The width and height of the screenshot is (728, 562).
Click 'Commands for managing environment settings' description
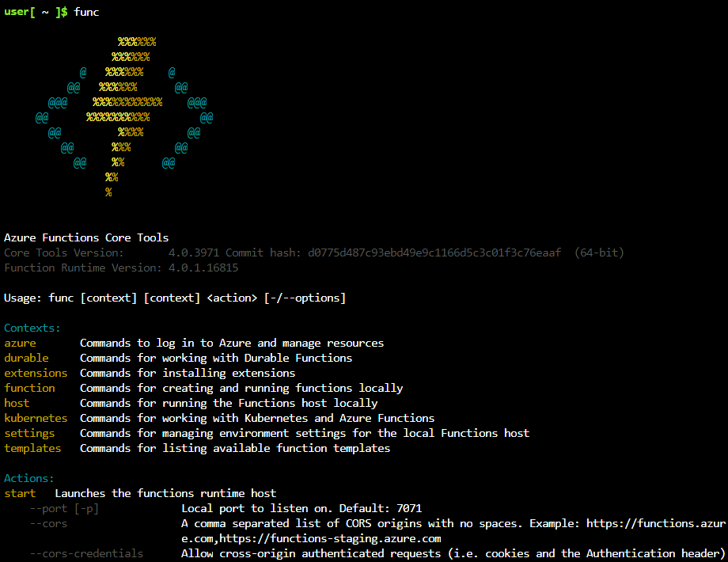305,433
